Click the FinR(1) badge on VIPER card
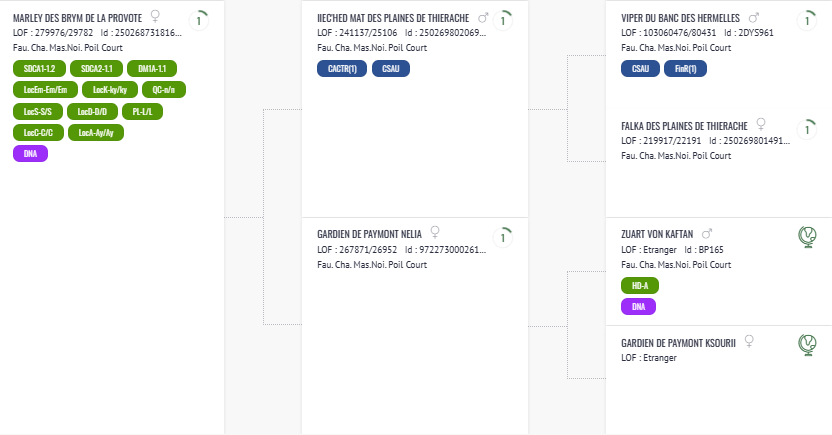This screenshot has height=435, width=832. [686, 68]
